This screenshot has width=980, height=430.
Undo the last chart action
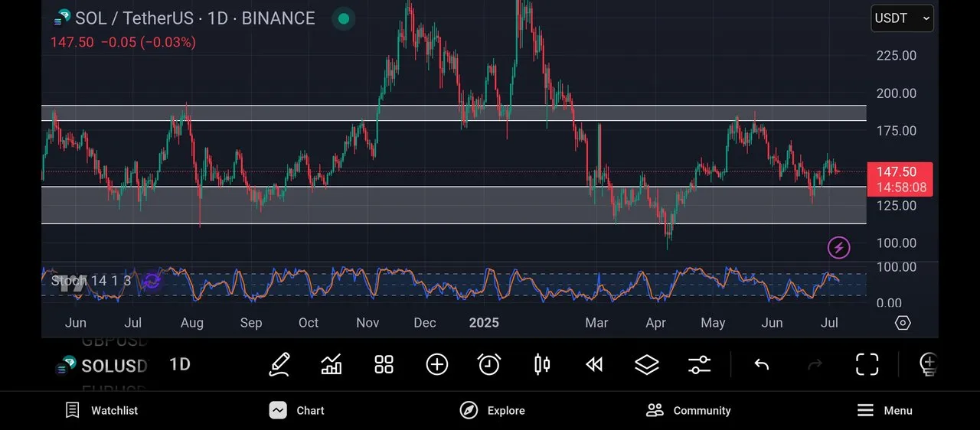761,365
